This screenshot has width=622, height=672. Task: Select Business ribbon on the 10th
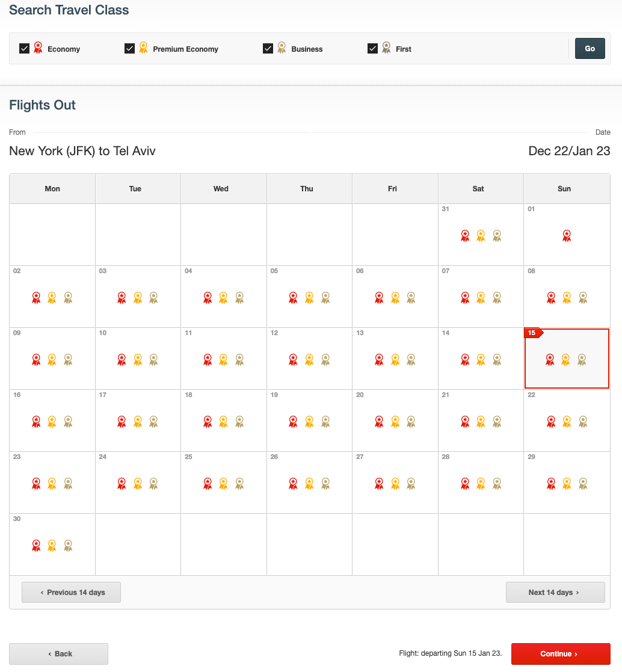153,360
